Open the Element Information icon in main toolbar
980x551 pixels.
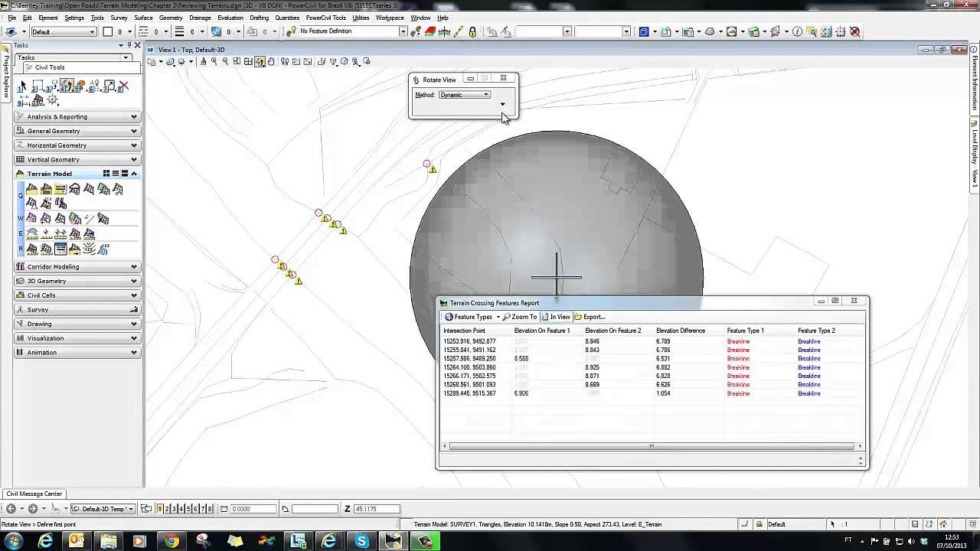pos(797,31)
